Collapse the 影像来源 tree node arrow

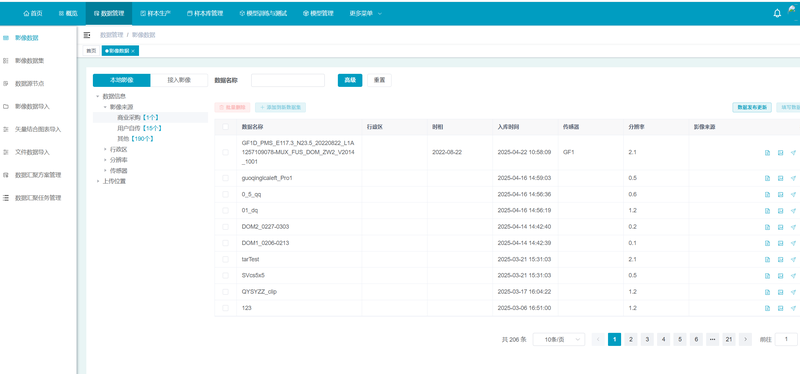[105, 107]
